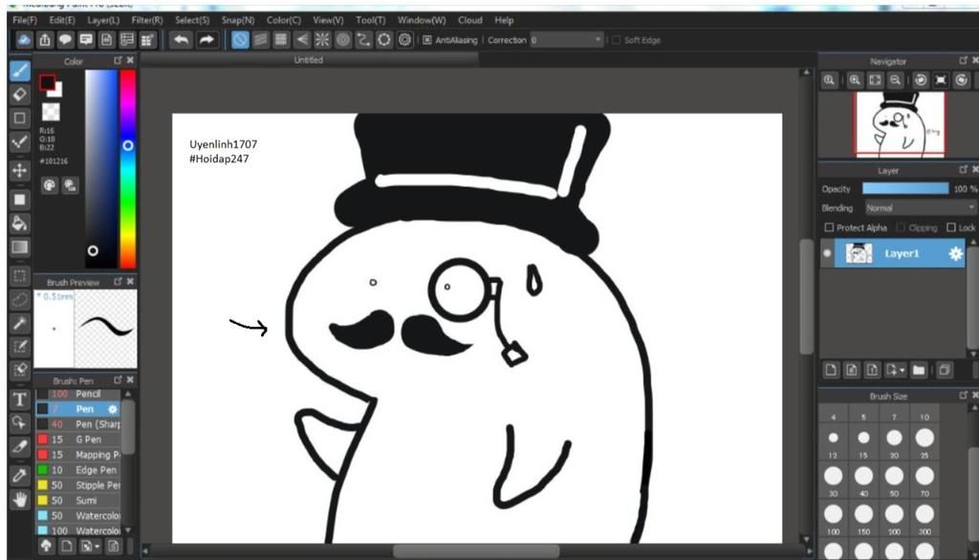The width and height of the screenshot is (979, 560).
Task: Open the color palette icon in the Color panel
Action: (50, 185)
